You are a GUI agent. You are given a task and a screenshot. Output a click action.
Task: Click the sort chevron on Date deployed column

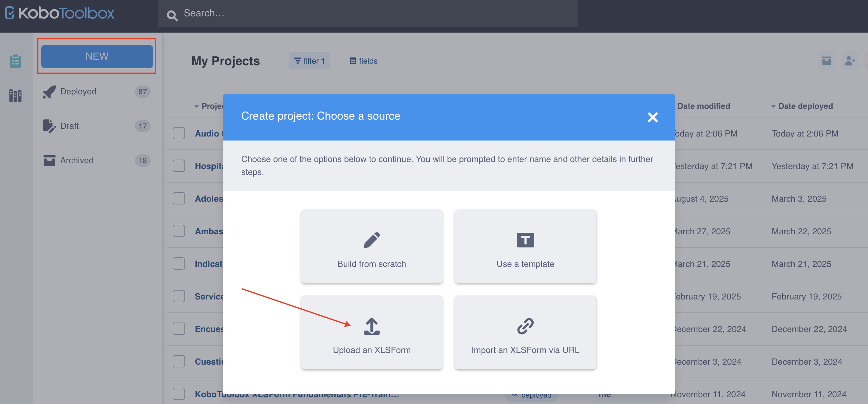(x=773, y=106)
